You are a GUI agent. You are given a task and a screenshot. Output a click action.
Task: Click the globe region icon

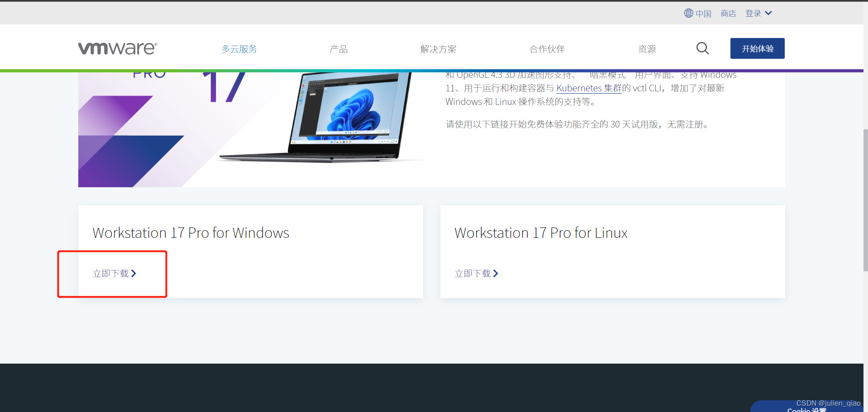click(x=688, y=13)
